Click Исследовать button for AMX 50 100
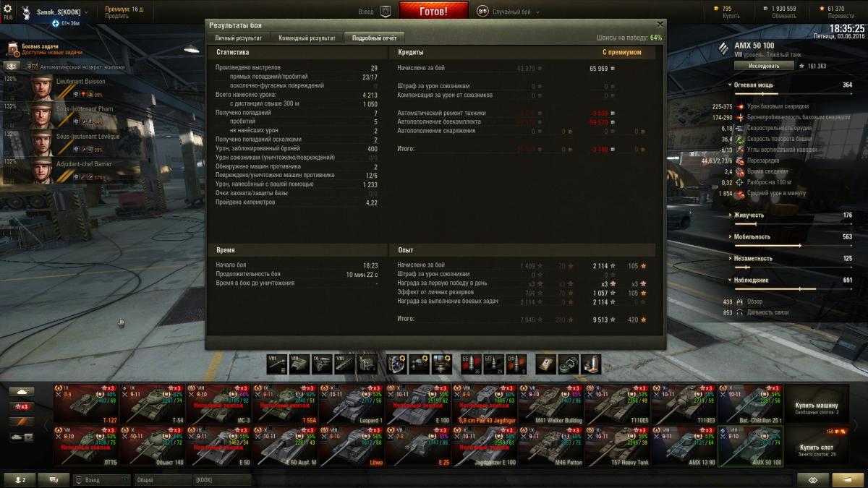Image resolution: width=868 pixels, height=488 pixels. (x=765, y=66)
